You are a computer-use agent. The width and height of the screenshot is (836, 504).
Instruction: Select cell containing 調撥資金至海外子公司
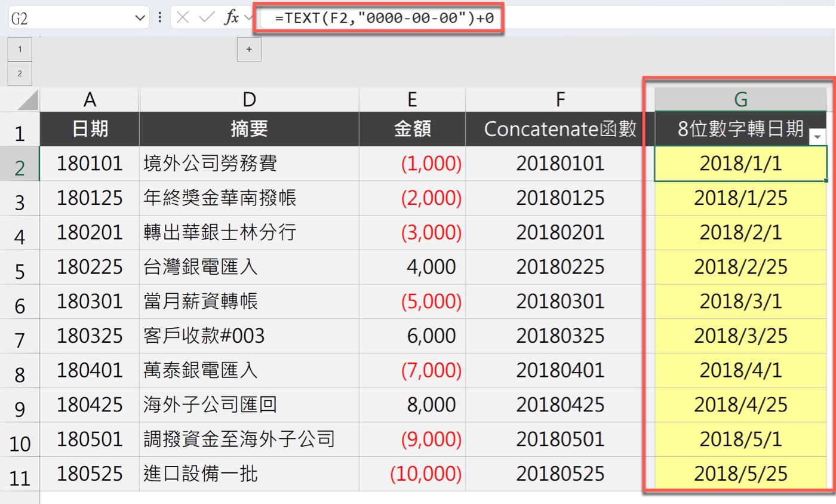tap(249, 440)
